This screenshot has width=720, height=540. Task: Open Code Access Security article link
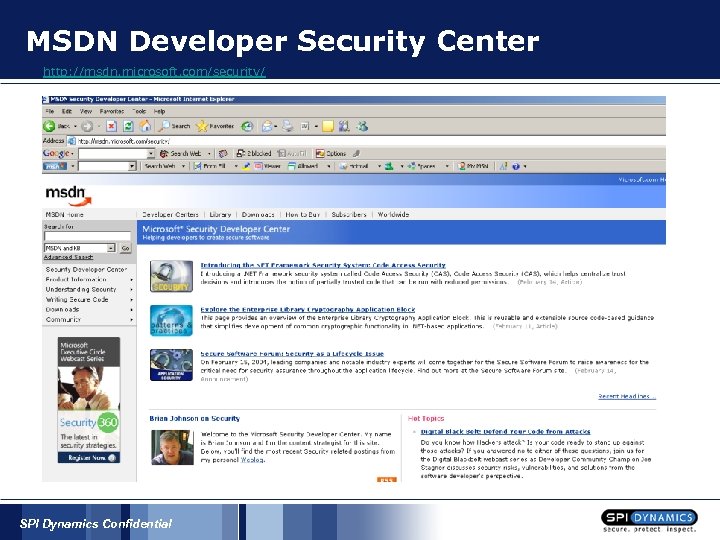click(x=323, y=265)
